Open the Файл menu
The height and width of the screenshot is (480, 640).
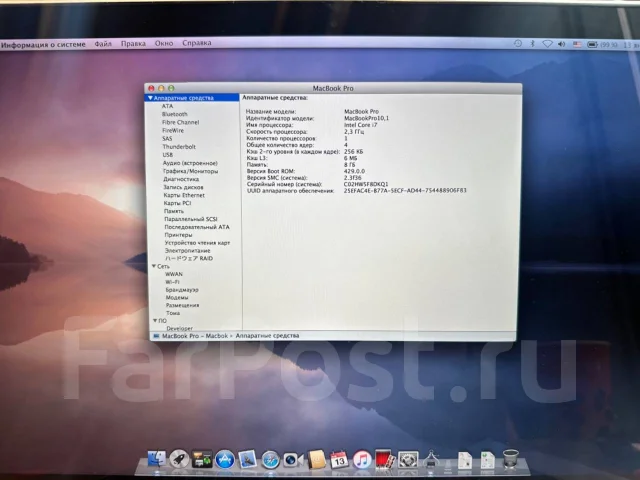pyautogui.click(x=103, y=44)
